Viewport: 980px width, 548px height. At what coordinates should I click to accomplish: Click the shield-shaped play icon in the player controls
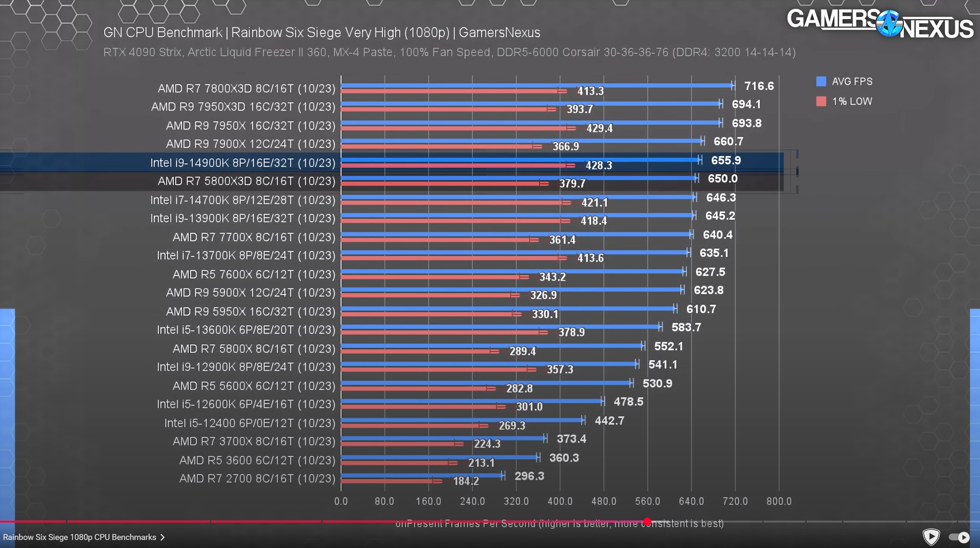point(931,537)
